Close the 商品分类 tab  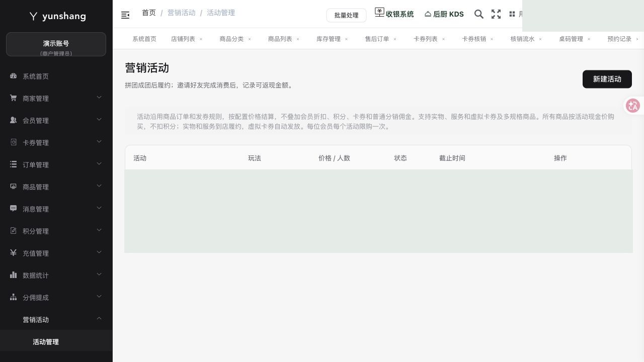tap(249, 39)
